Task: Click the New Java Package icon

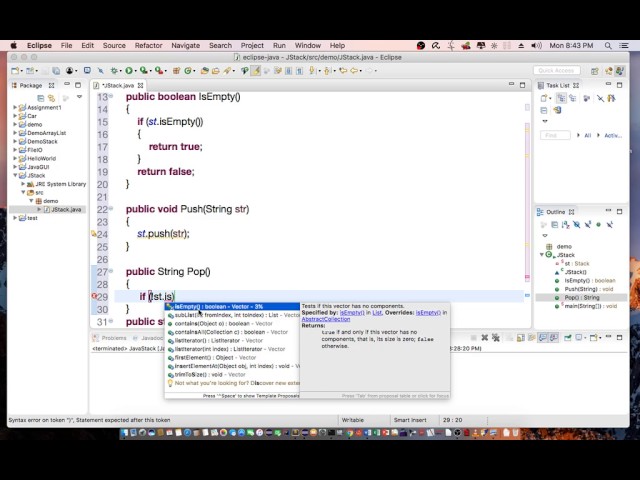Action: pyautogui.click(x=176, y=71)
